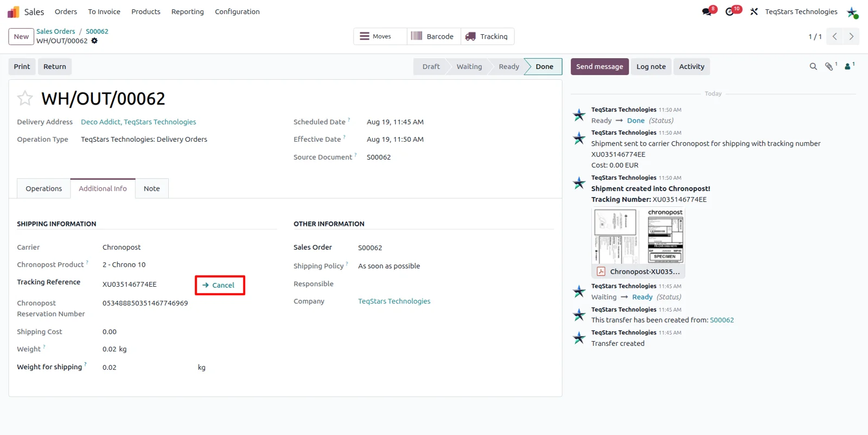Viewport: 868px width, 435px height.
Task: Open the Moves smart button
Action: 380,36
